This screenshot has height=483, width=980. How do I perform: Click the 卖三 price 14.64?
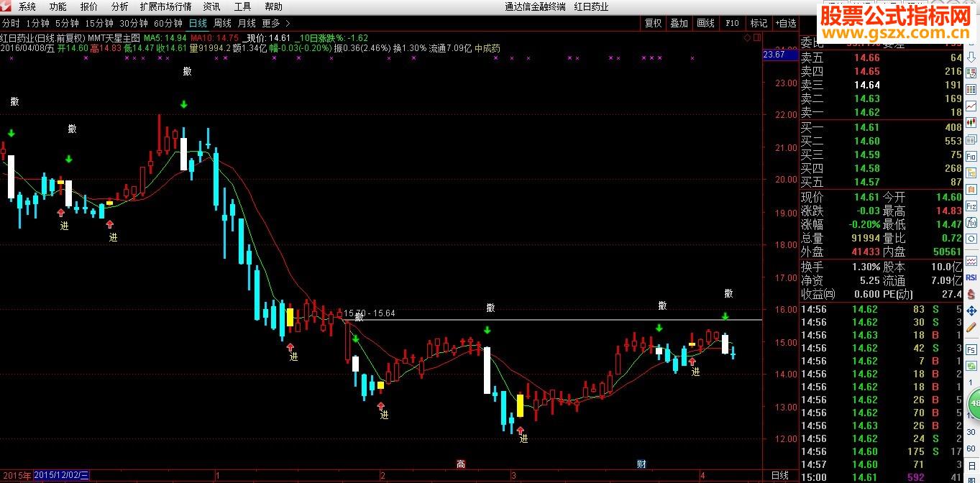click(867, 85)
